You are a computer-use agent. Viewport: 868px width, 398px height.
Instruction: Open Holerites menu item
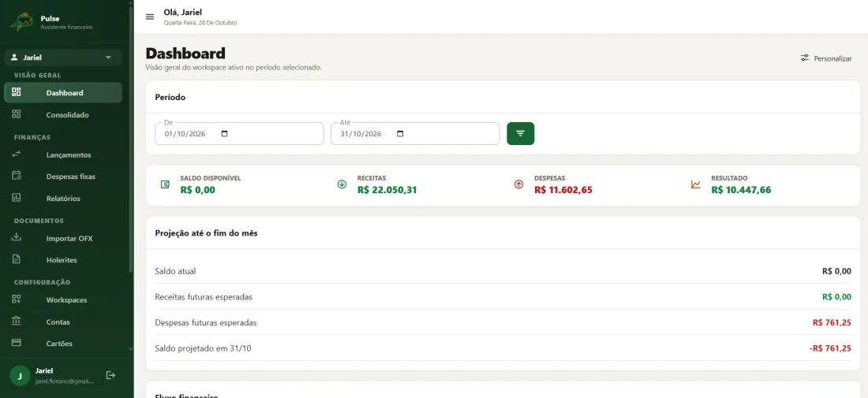(63, 260)
